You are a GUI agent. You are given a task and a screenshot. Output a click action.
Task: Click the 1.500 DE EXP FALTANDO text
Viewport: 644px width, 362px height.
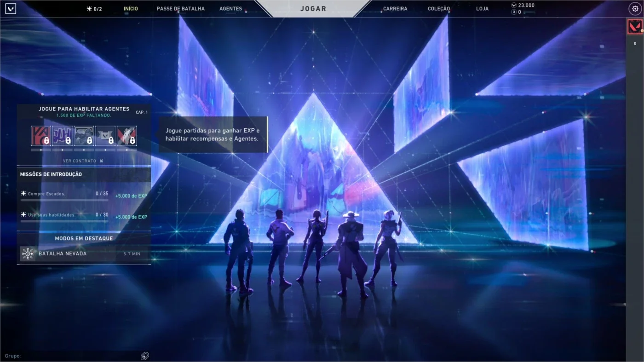point(84,115)
